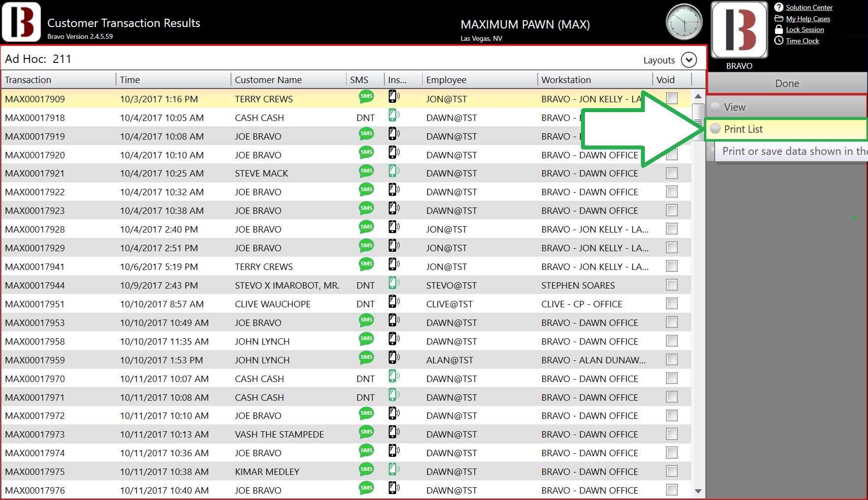
Task: Click SMS icon for MAX00017959
Action: [x=366, y=357]
